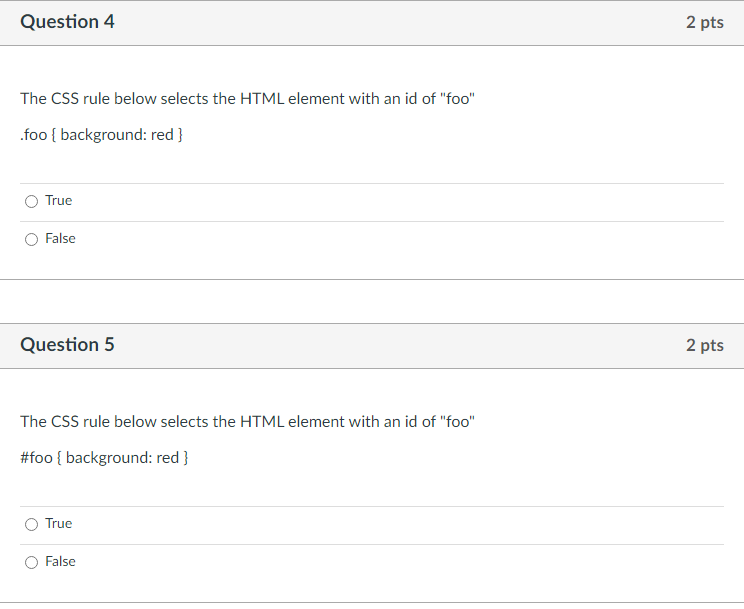
Task: Click the "2 pts" label for Question 4
Action: pyautogui.click(x=704, y=22)
